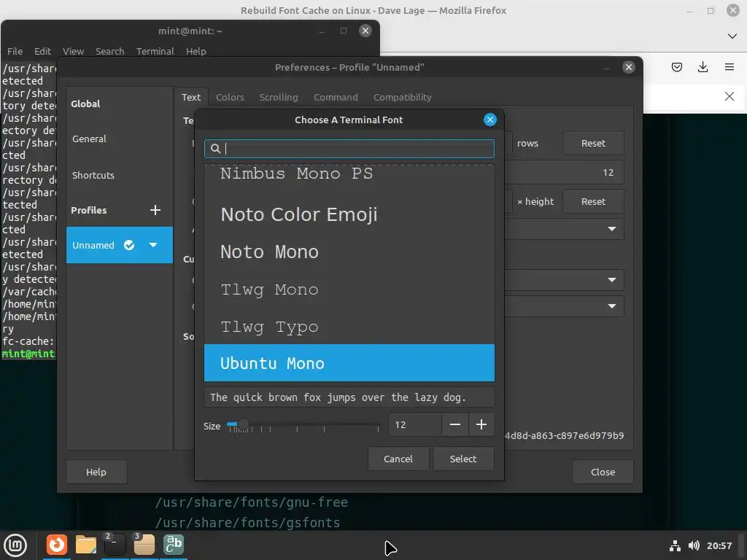
Task: Open the terminal View menu
Action: 73,51
